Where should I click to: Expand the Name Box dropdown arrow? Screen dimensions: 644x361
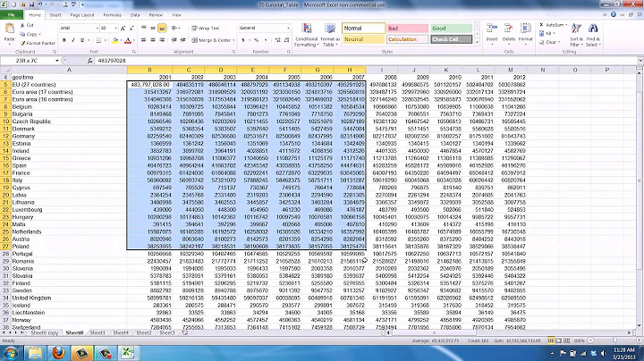tap(57, 61)
